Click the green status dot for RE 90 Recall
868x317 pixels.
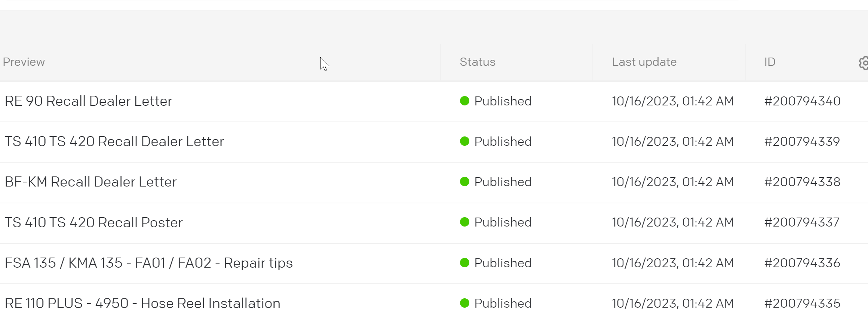(464, 101)
